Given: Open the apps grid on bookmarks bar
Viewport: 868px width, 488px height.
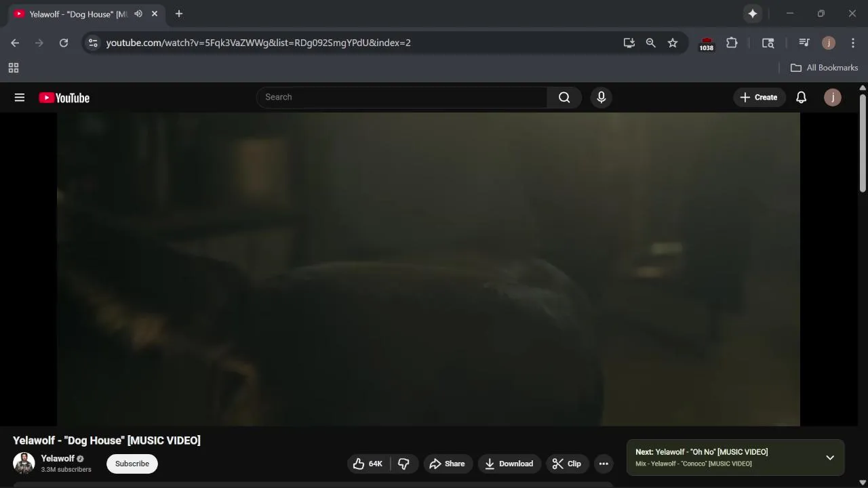Looking at the screenshot, I should [x=13, y=68].
